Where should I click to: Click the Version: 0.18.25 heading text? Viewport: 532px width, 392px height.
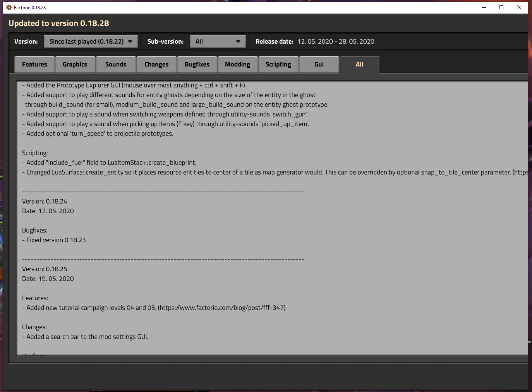click(45, 269)
